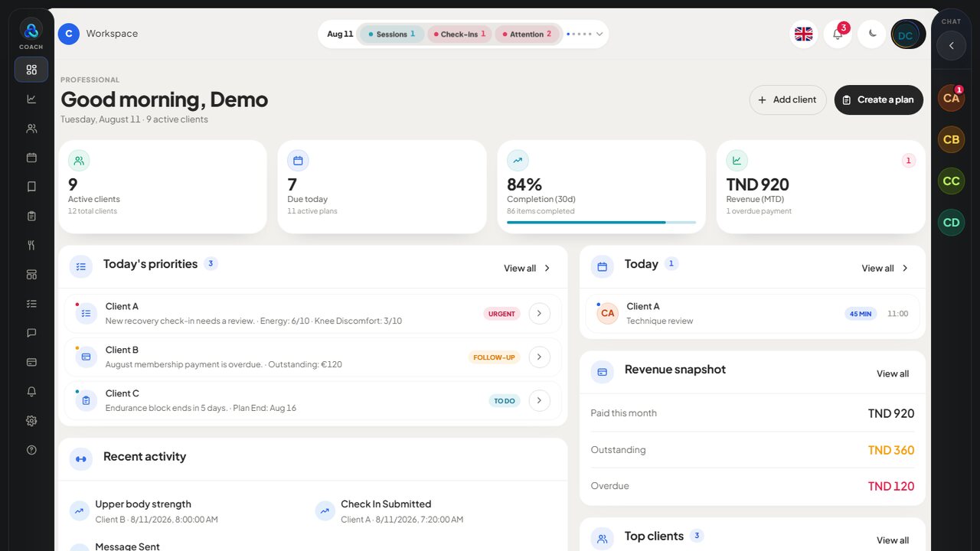Open chat with CB avatar
The height and width of the screenshot is (551, 980).
coord(952,139)
